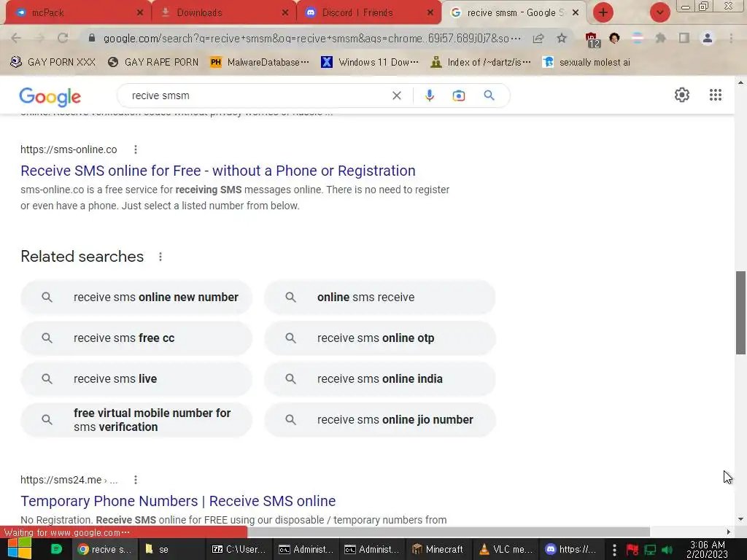Open the Discord taskbar window
The height and width of the screenshot is (560, 747).
point(570,549)
